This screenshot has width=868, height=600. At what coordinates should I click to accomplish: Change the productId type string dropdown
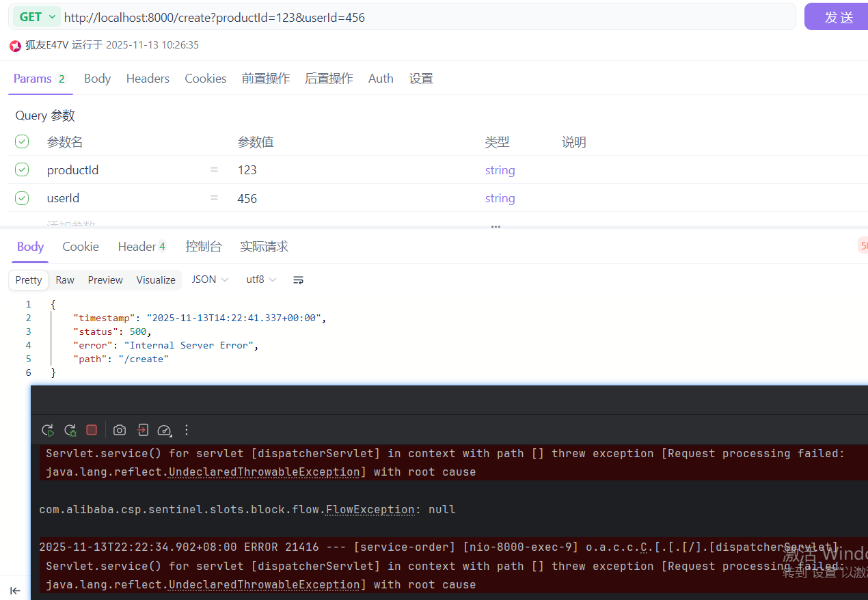[500, 170]
